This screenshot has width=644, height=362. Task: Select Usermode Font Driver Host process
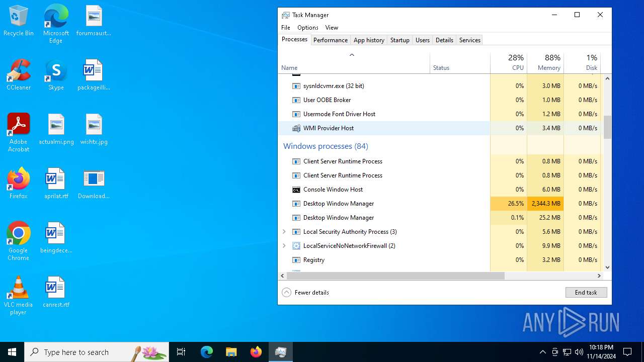coord(440,114)
